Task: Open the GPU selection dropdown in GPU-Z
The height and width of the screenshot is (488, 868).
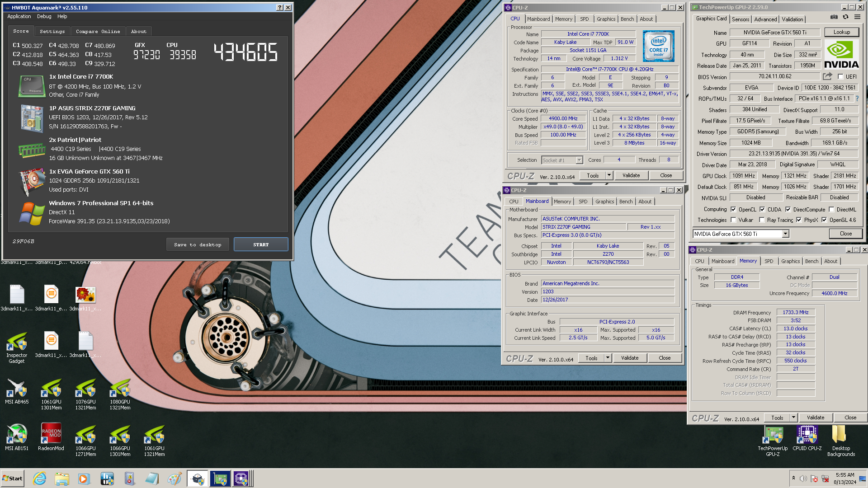Action: point(785,234)
